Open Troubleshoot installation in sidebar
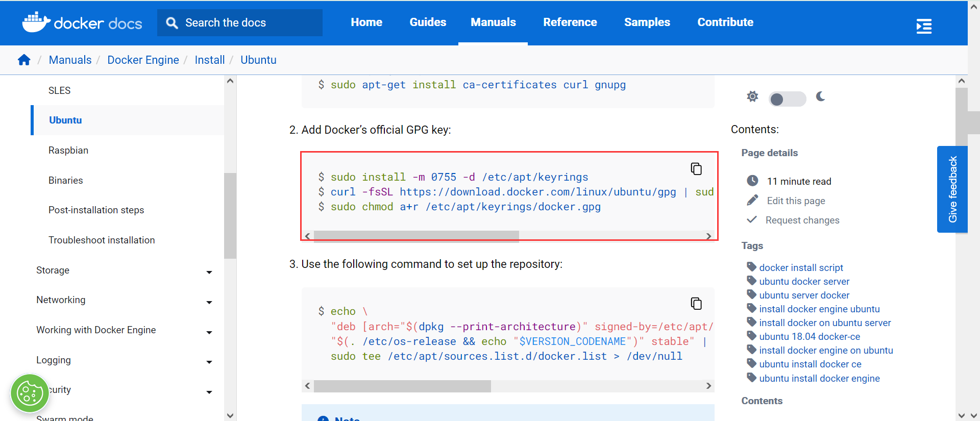The image size is (980, 421). pyautogui.click(x=102, y=240)
